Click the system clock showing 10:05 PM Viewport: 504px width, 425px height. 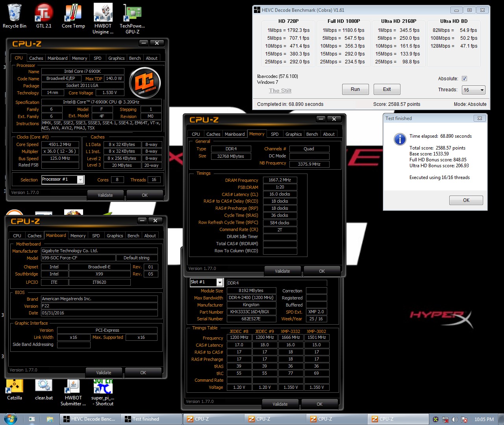point(484,419)
